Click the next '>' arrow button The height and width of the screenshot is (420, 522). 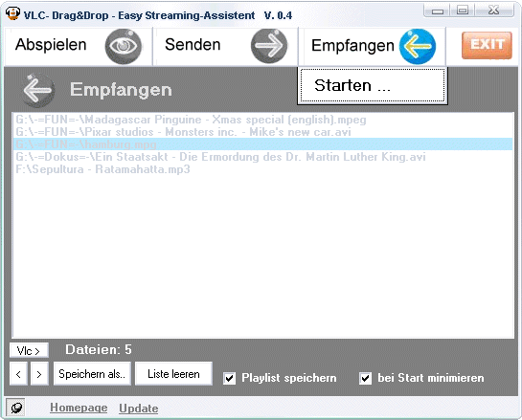click(39, 374)
